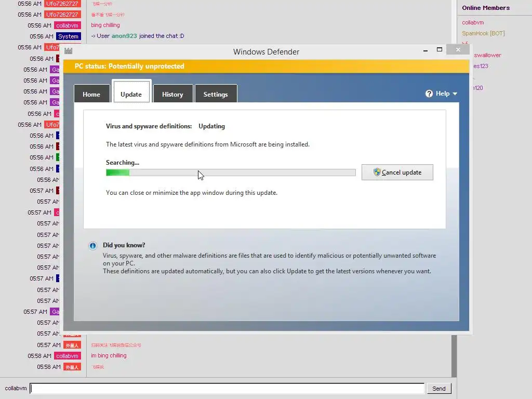Screen dimensions: 532x399
Task: Switch to the History tab
Action: click(172, 94)
